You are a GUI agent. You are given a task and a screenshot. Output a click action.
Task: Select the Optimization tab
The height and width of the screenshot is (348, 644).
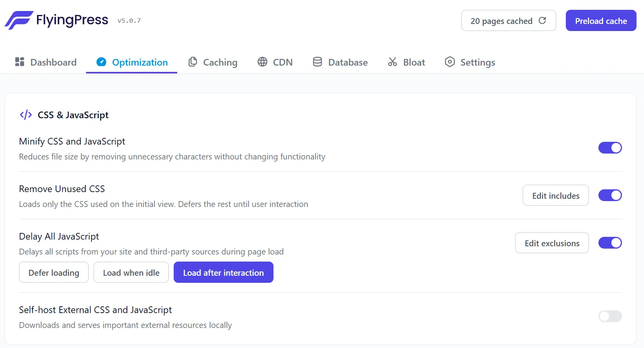tap(132, 62)
